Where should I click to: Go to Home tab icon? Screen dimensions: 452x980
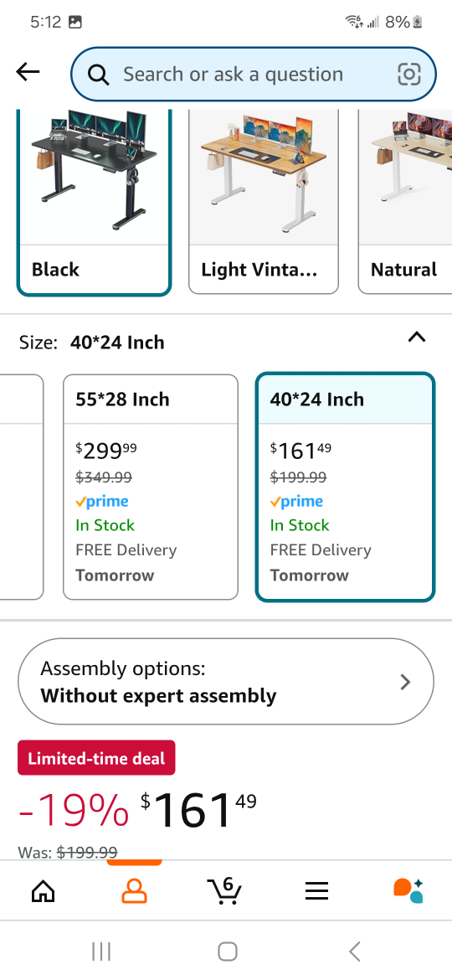[x=43, y=890]
